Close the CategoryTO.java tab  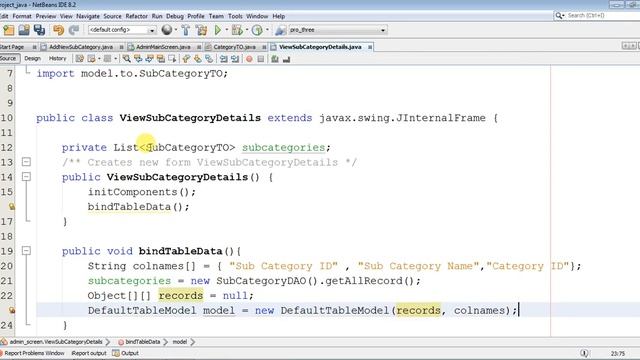pyautogui.click(x=264, y=47)
